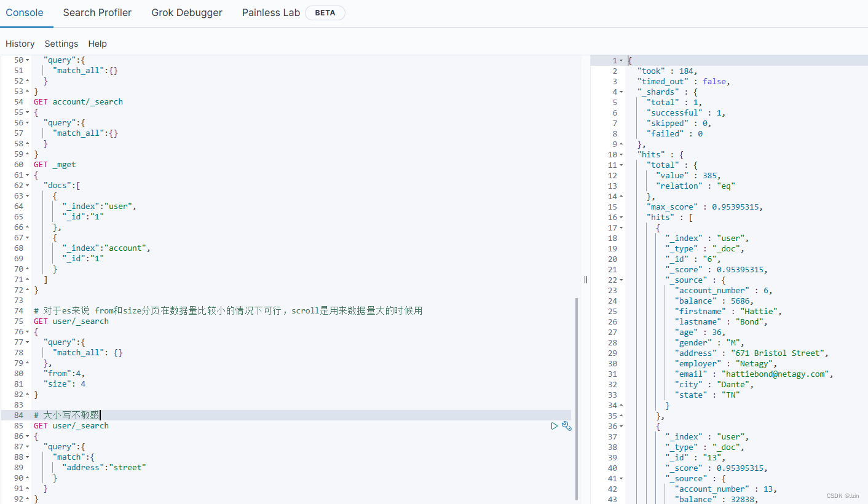This screenshot has height=504, width=868.
Task: Click the '"state" : "TN"' line
Action: [708, 395]
